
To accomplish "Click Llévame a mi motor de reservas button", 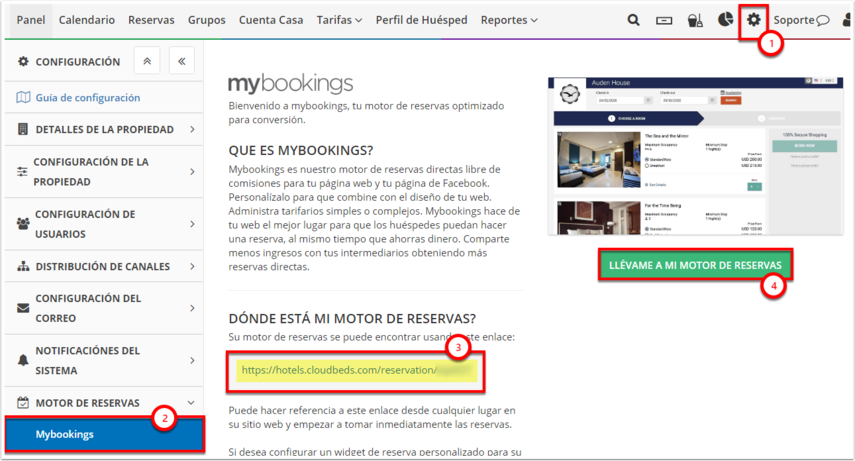I will [x=695, y=265].
